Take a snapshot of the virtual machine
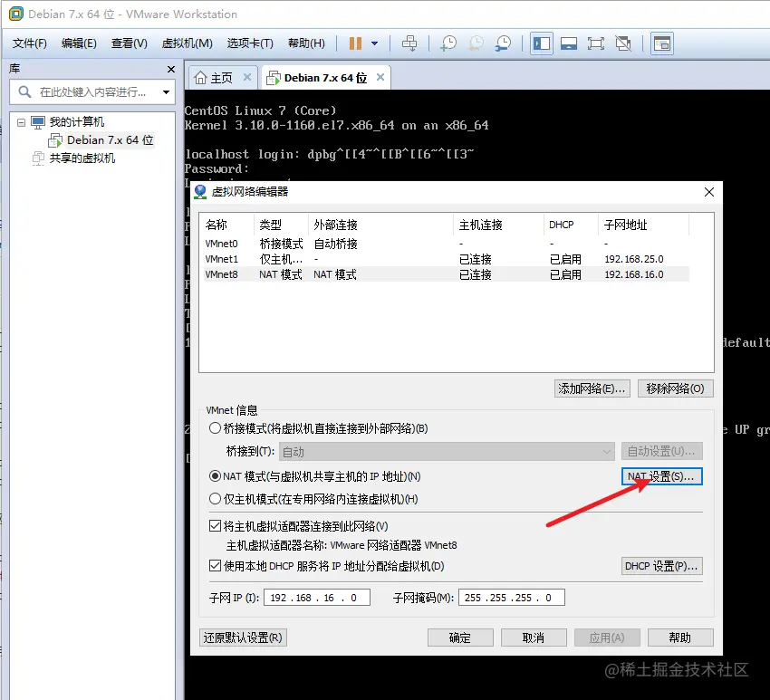Viewport: 770px width, 700px height. [x=448, y=43]
